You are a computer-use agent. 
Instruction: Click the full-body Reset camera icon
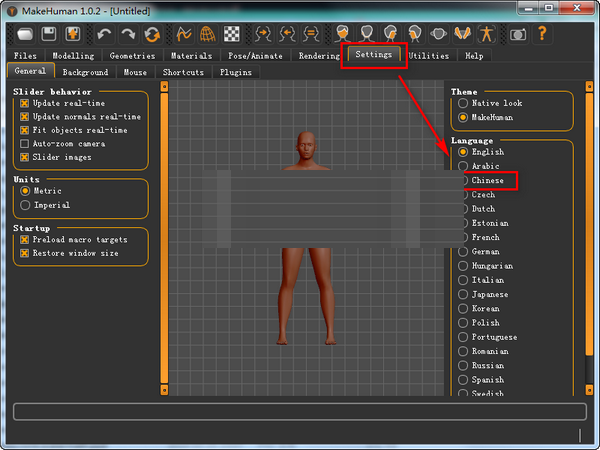click(486, 34)
